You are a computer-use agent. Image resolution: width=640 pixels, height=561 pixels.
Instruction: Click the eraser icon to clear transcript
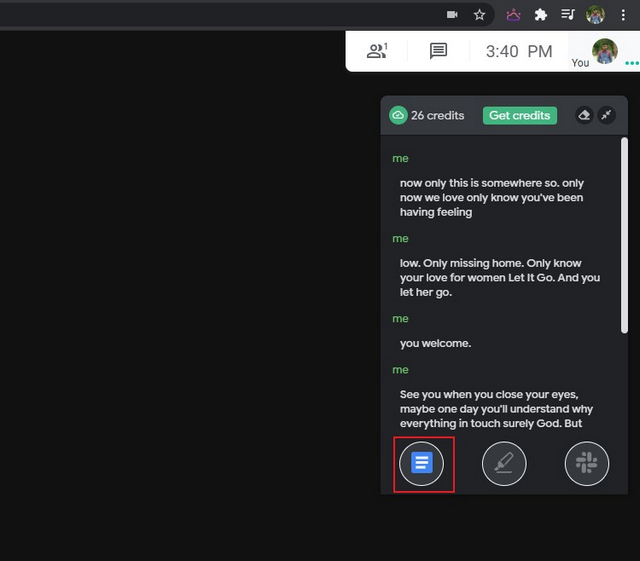click(584, 115)
